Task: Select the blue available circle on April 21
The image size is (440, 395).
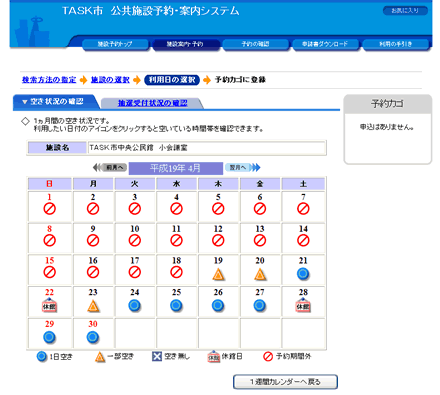Action: tap(303, 274)
